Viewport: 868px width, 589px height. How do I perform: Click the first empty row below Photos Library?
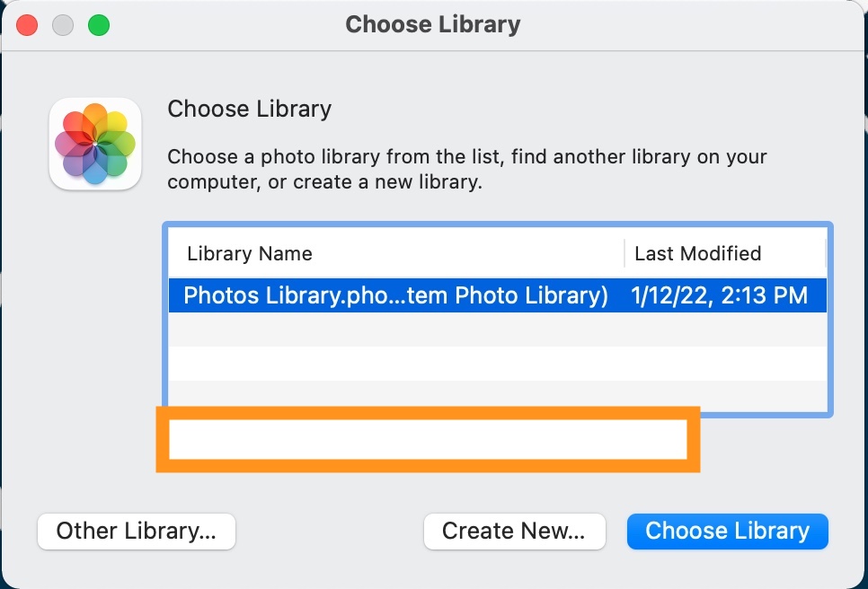click(497, 330)
